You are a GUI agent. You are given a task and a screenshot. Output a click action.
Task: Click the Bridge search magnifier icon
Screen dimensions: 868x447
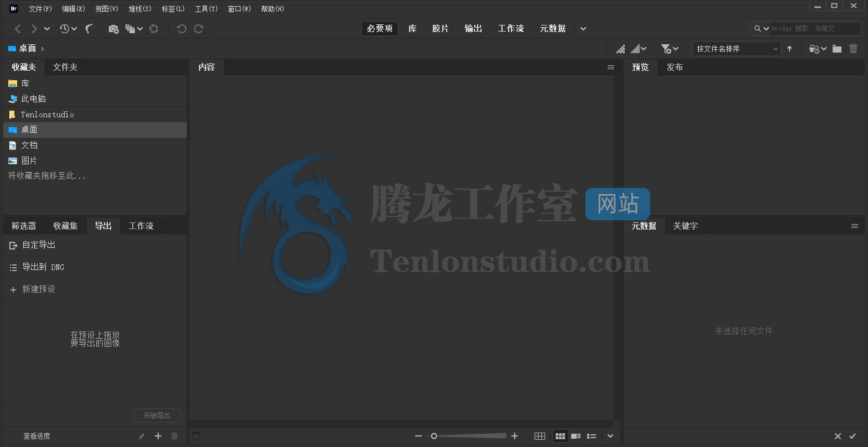(757, 29)
